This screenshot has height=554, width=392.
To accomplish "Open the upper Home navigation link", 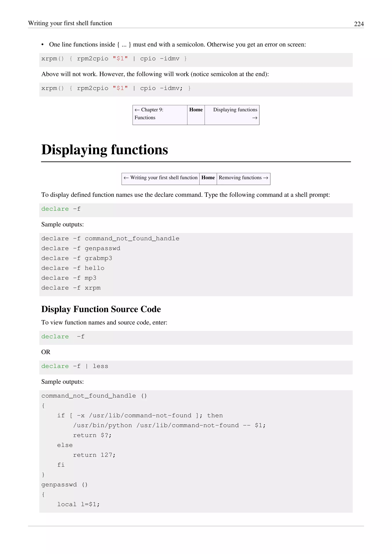I will click(x=196, y=110).
